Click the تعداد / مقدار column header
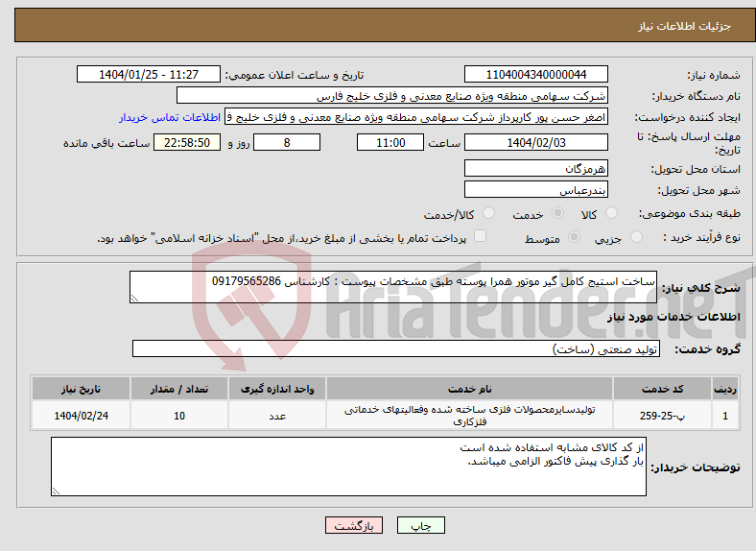Viewport: 756px width, 551px height. tap(179, 389)
